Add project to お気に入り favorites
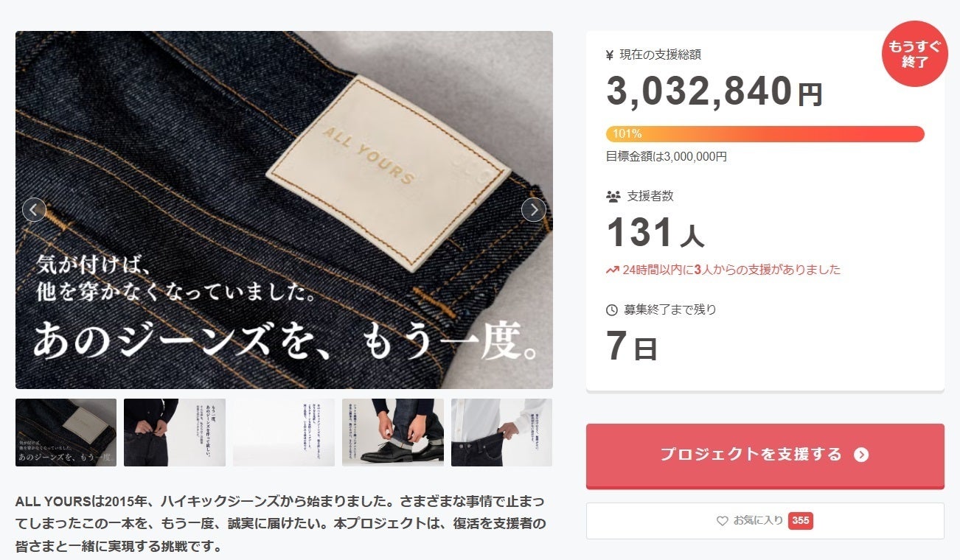The width and height of the screenshot is (960, 560). tap(765, 521)
